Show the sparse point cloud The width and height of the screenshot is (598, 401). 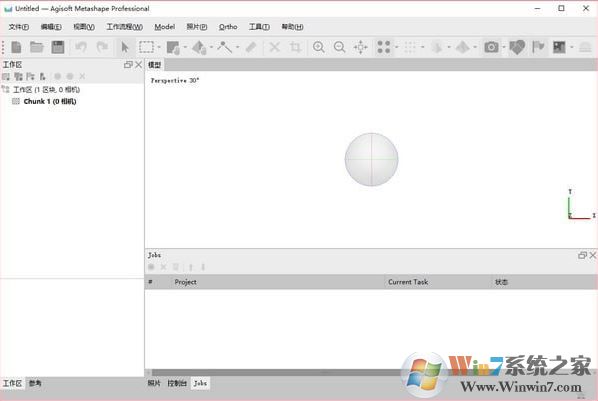(384, 47)
